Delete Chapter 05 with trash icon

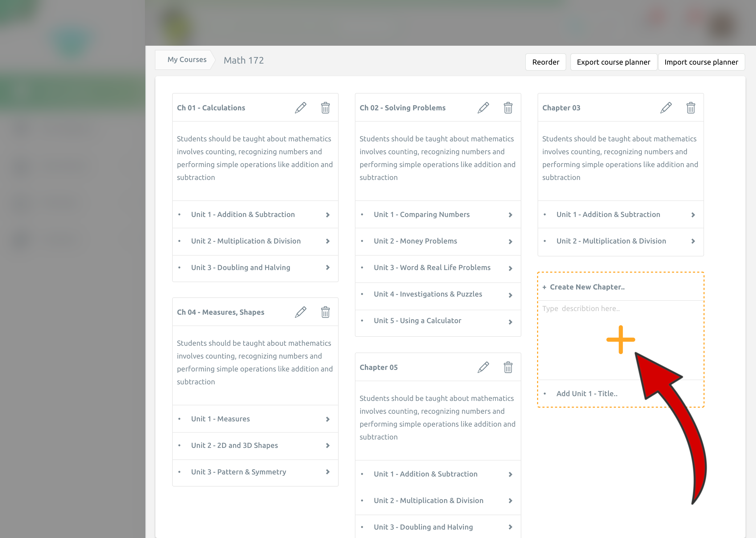[508, 368]
